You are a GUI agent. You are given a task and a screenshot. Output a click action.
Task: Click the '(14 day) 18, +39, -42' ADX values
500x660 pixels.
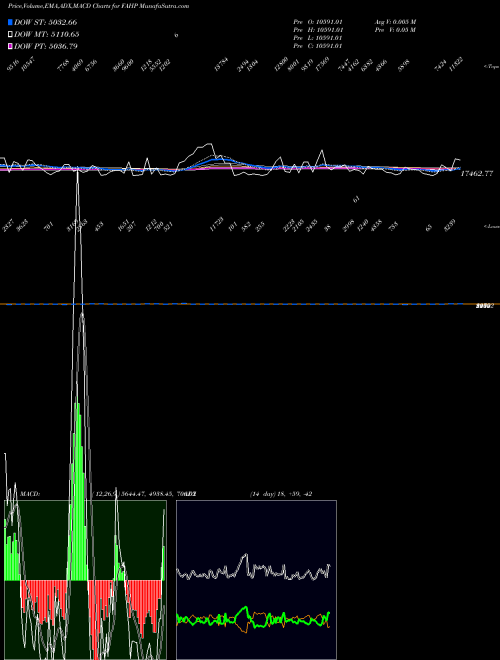(x=281, y=494)
